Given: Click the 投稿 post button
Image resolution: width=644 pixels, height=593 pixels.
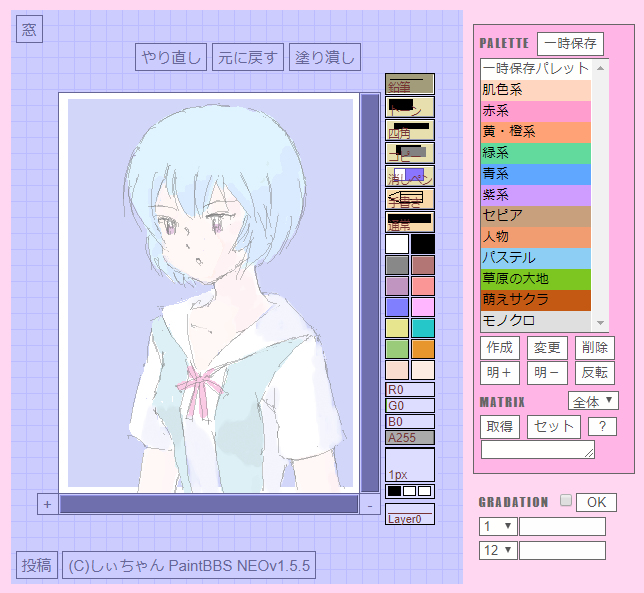Looking at the screenshot, I should click(37, 565).
